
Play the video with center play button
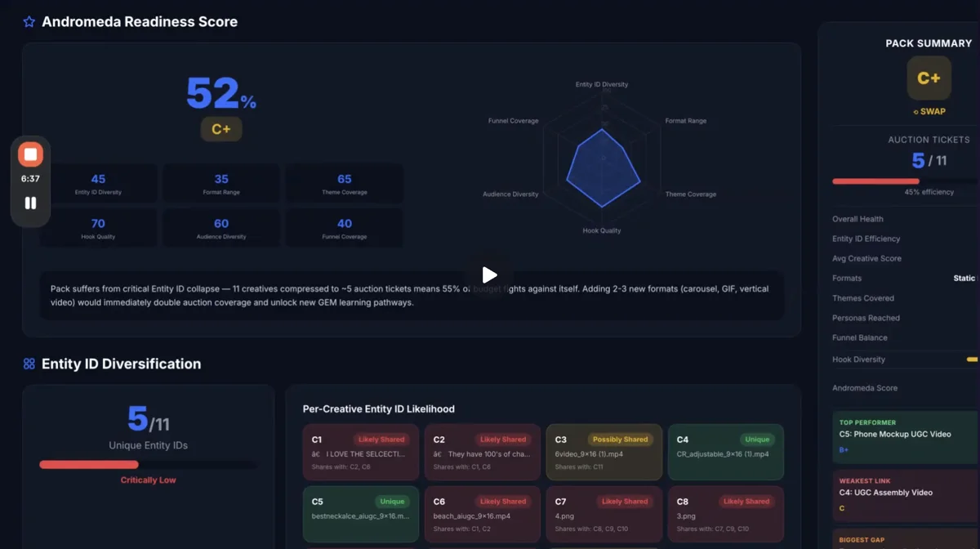click(x=489, y=275)
